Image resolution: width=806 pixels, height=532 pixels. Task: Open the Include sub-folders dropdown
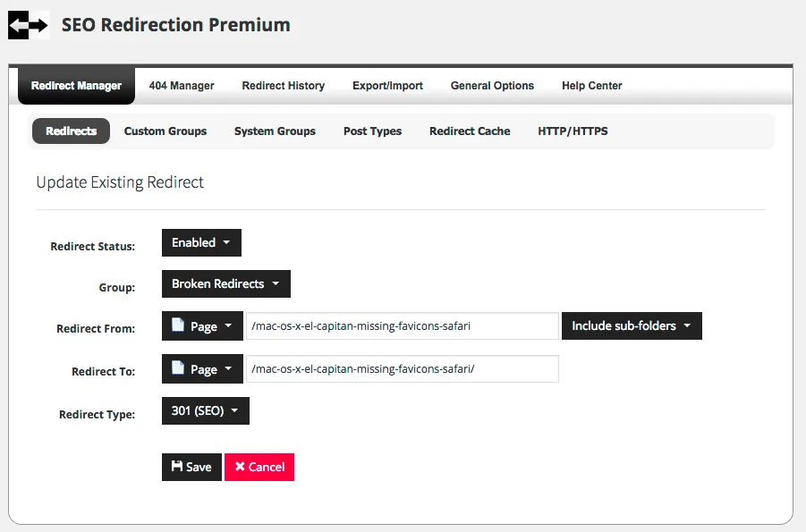pyautogui.click(x=632, y=325)
